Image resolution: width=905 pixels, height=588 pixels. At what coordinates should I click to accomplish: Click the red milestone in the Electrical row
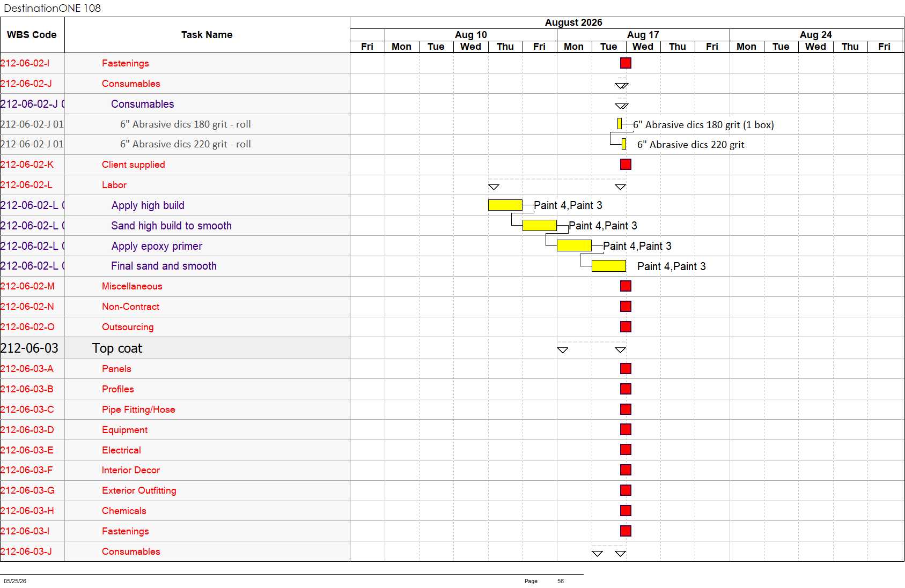pos(626,450)
